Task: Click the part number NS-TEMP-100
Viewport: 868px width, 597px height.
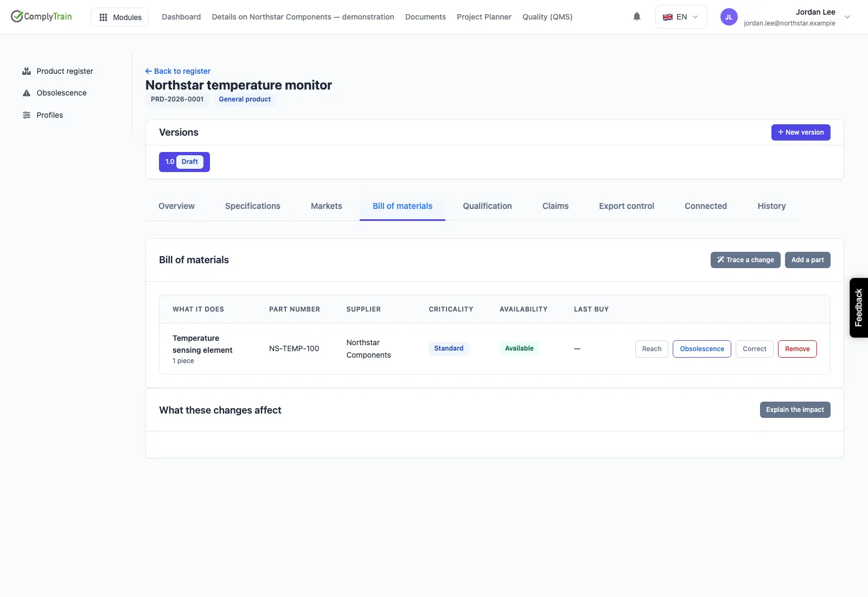Action: pyautogui.click(x=294, y=348)
